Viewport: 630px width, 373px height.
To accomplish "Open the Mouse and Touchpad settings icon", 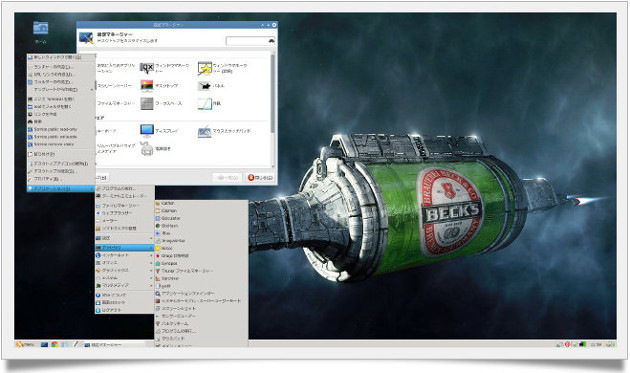I will (x=205, y=131).
